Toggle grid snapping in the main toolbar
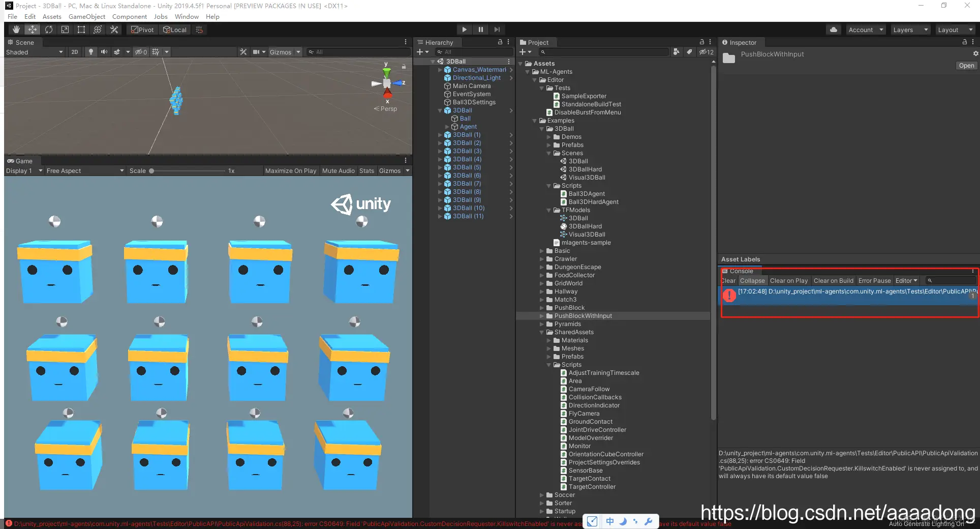The height and width of the screenshot is (529, 980). pyautogui.click(x=199, y=30)
